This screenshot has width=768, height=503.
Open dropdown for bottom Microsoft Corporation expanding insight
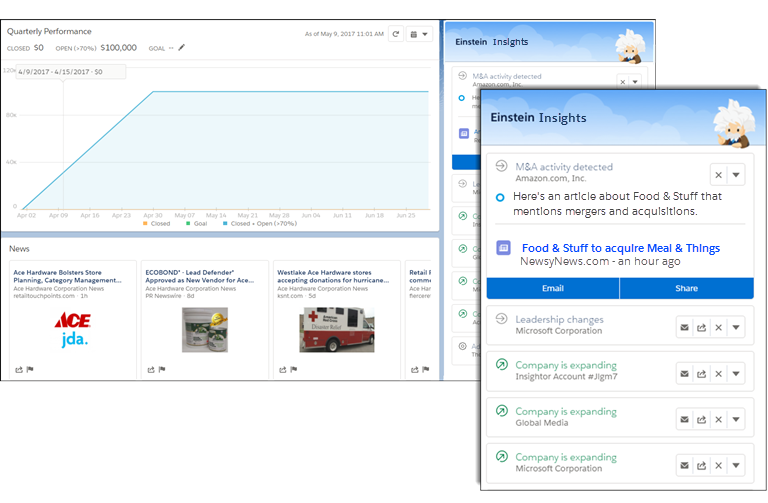pyautogui.click(x=736, y=465)
